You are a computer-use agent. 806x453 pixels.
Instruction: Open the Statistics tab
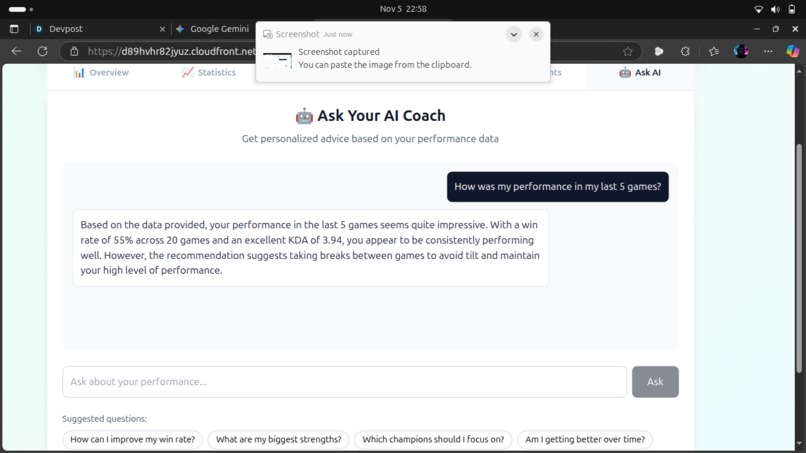pyautogui.click(x=209, y=73)
